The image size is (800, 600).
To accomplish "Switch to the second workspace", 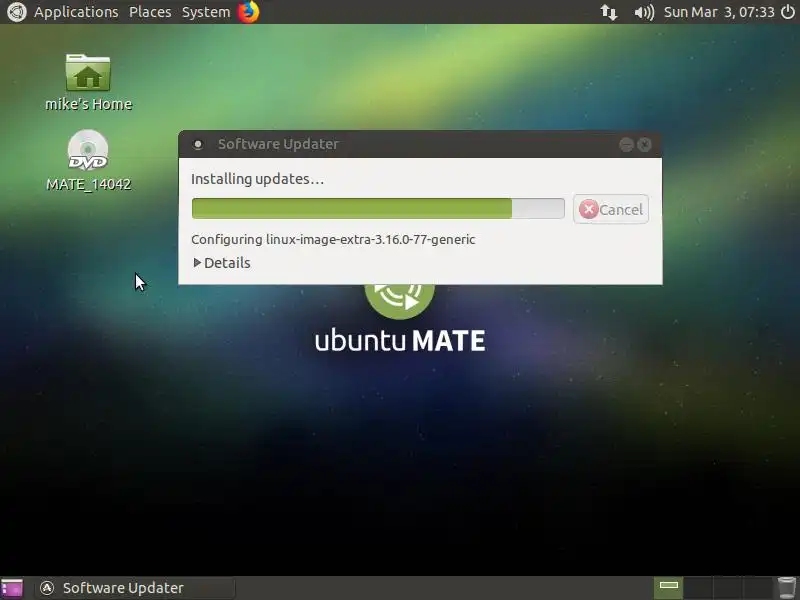I will 698,588.
